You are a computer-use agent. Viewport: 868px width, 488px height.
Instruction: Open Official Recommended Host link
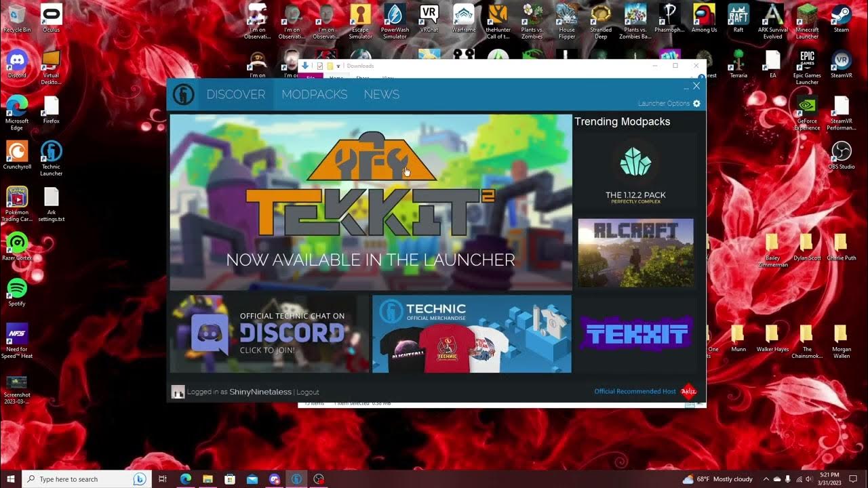coord(635,391)
